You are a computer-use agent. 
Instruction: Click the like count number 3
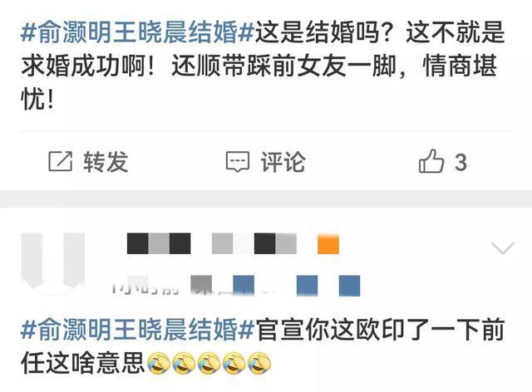click(461, 162)
